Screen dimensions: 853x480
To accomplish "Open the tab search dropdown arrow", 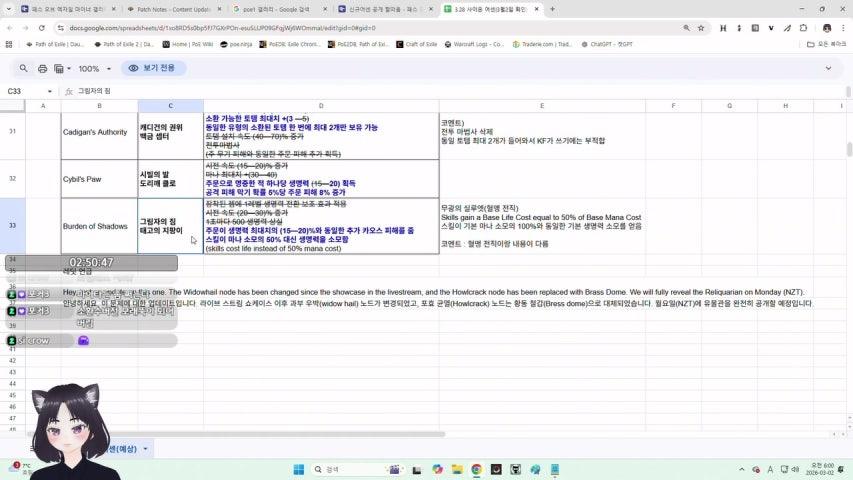I will click(8, 9).
